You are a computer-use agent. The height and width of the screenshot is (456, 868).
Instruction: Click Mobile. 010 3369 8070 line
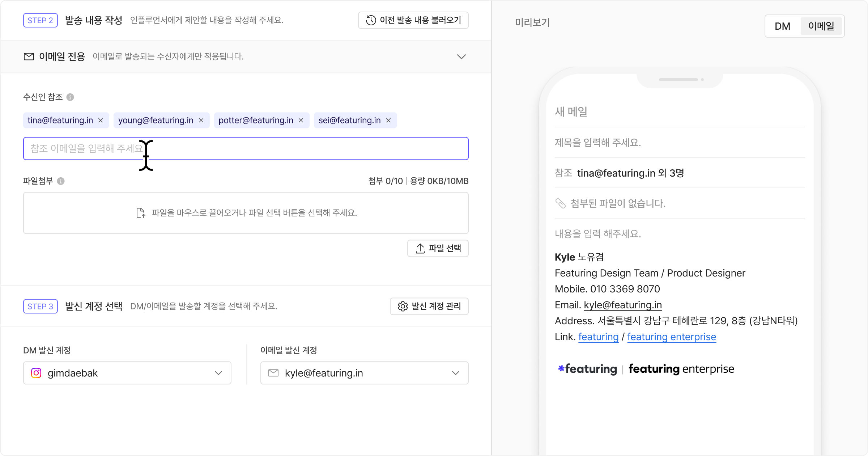coord(608,289)
